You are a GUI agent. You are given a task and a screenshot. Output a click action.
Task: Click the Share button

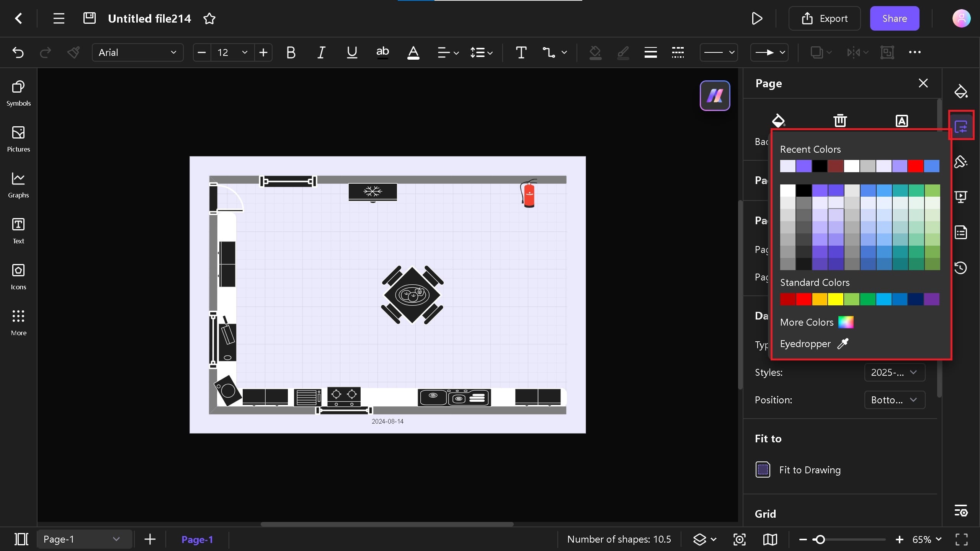pyautogui.click(x=894, y=18)
